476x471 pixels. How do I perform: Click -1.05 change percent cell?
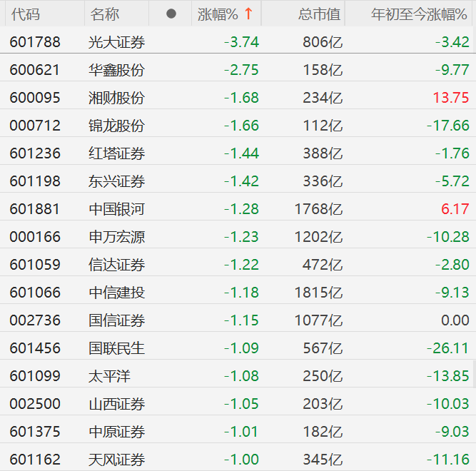[242, 404]
